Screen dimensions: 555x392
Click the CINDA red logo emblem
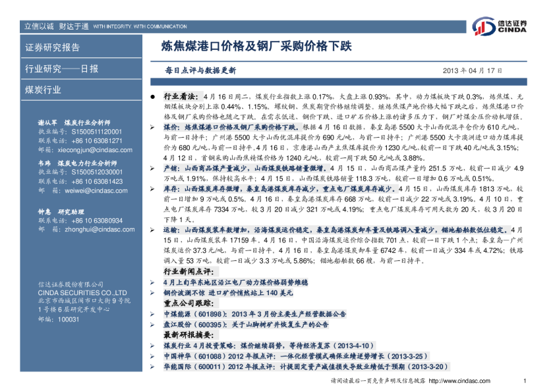(486, 27)
